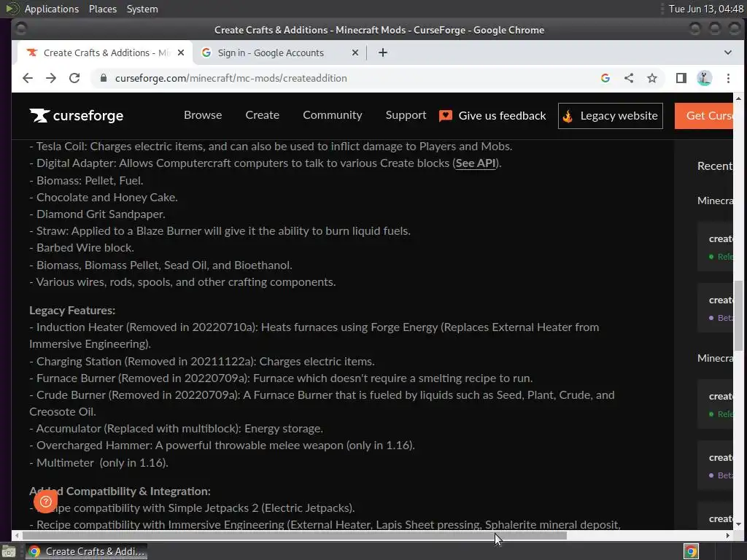Close the Create Crafts & Additions tab
Image resolution: width=747 pixels, height=560 pixels.
pyautogui.click(x=181, y=52)
